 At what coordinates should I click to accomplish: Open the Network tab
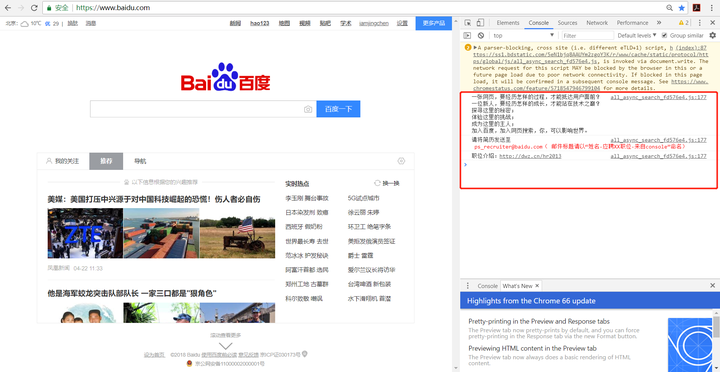pyautogui.click(x=597, y=23)
